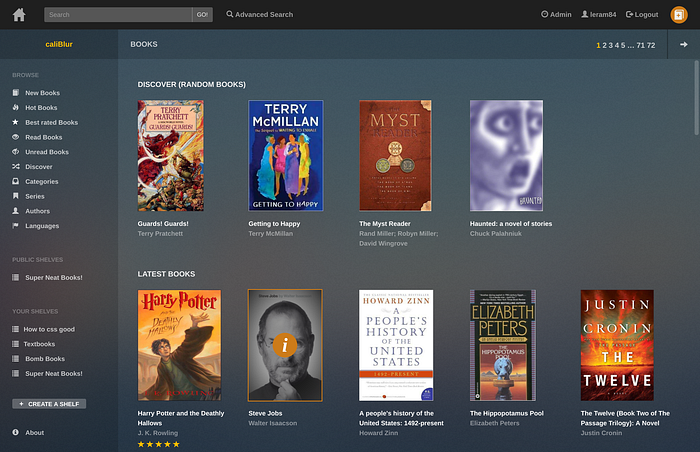Click title Haunted: a novel of stories
The image size is (700, 452).
tap(511, 224)
